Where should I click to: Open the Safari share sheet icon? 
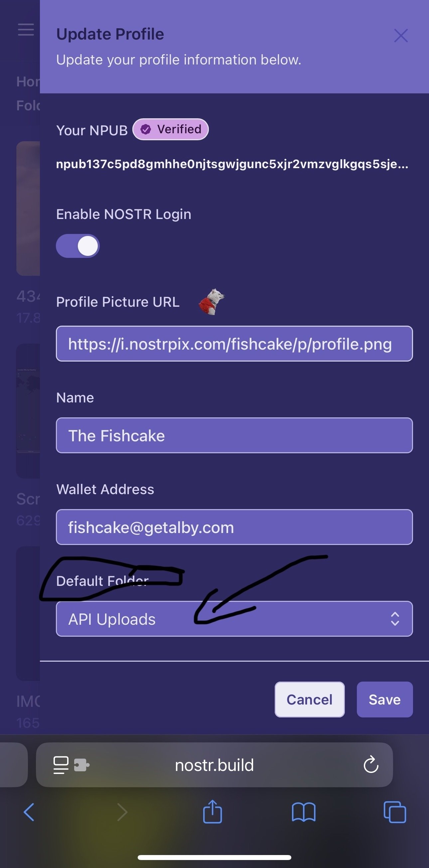tap(213, 812)
